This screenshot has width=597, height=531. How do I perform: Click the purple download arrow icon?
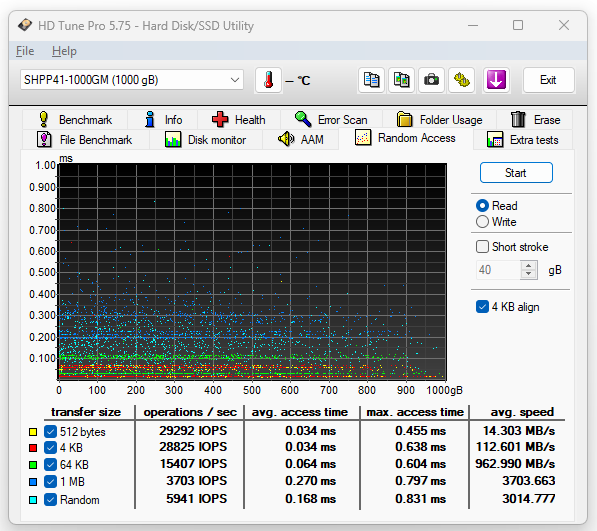(x=496, y=80)
